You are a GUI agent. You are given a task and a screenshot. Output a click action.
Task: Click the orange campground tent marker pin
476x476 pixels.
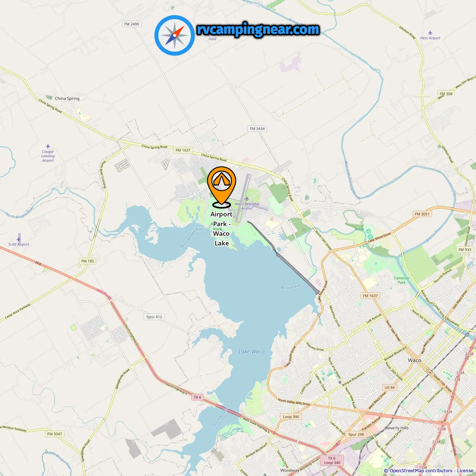pos(222,187)
